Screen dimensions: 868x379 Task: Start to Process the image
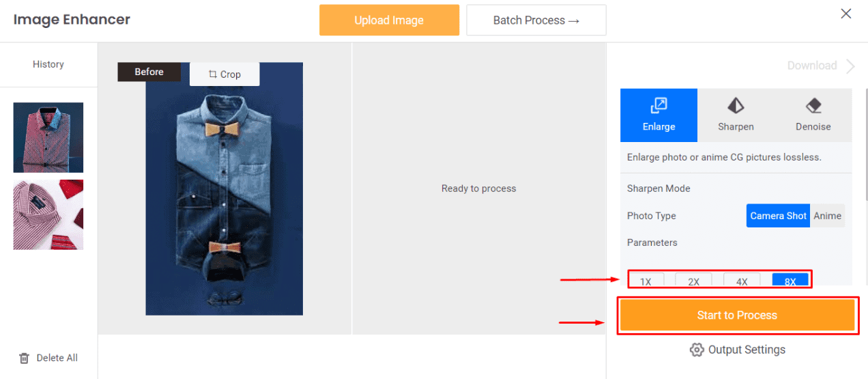click(737, 315)
